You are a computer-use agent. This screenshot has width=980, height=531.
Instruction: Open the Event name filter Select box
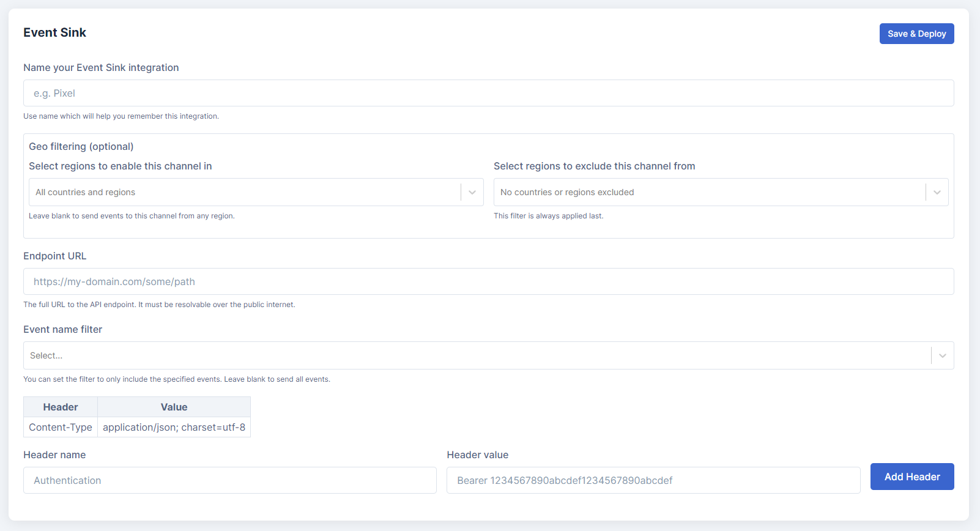[x=477, y=355]
